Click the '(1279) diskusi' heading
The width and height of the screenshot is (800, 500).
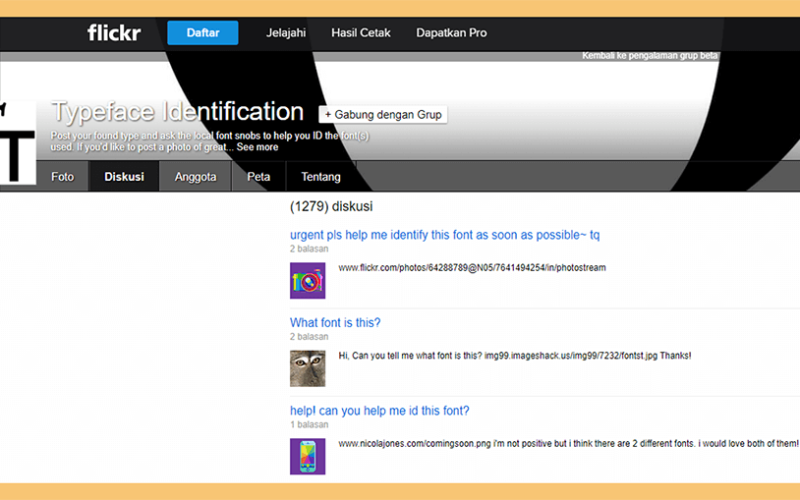click(x=331, y=206)
